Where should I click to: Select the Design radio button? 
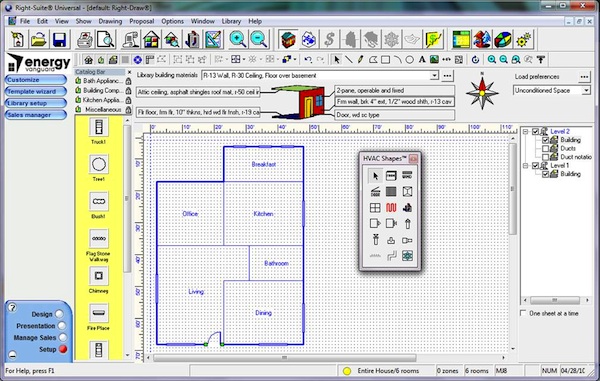(x=59, y=314)
